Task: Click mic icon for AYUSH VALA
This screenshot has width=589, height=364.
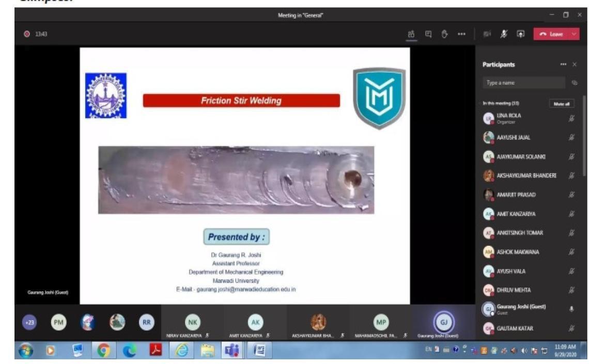Action: [571, 271]
